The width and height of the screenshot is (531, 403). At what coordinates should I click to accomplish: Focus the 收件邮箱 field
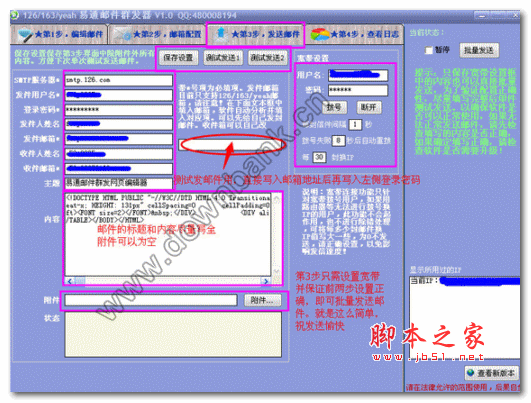click(119, 169)
